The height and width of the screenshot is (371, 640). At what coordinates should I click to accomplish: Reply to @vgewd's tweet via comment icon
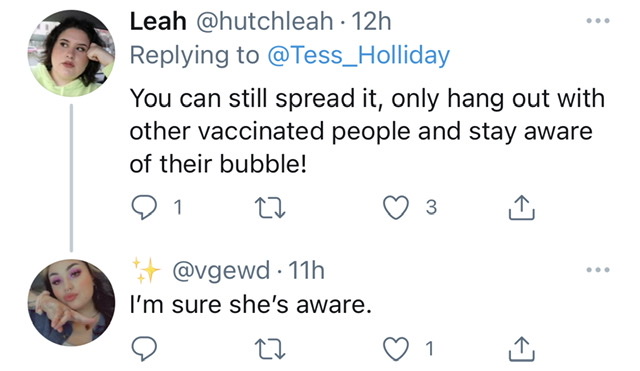click(x=144, y=349)
